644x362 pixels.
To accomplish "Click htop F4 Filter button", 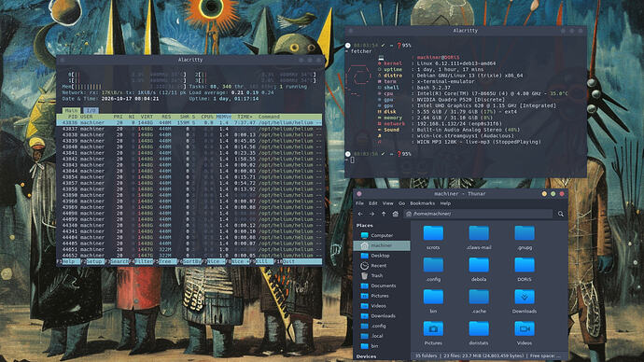I will click(142, 261).
